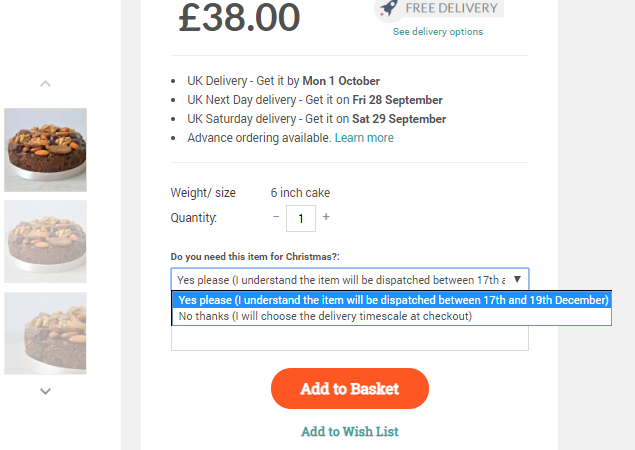
Task: Decrease quantity with the minus button
Action: point(276,217)
